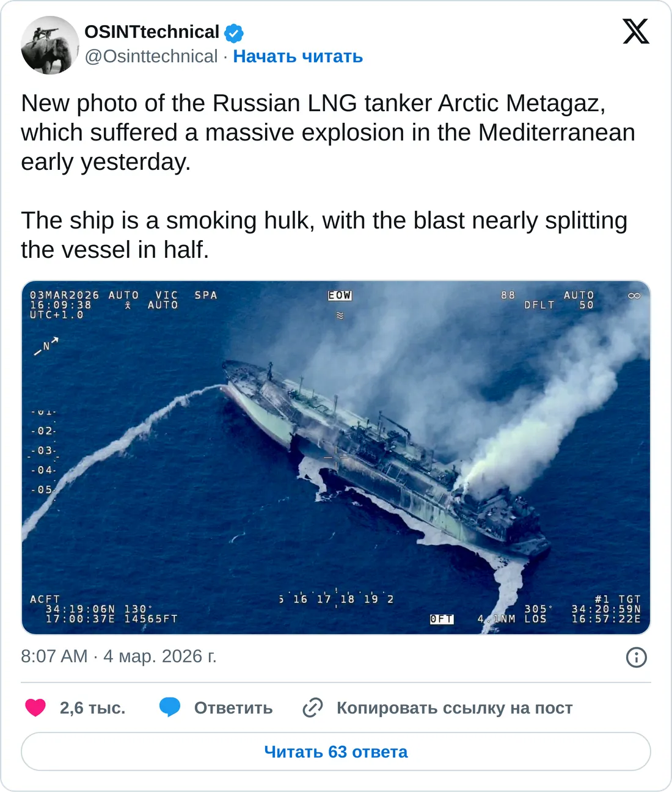The height and width of the screenshot is (793, 672).
Task: Open the post info icon
Action: 637,657
